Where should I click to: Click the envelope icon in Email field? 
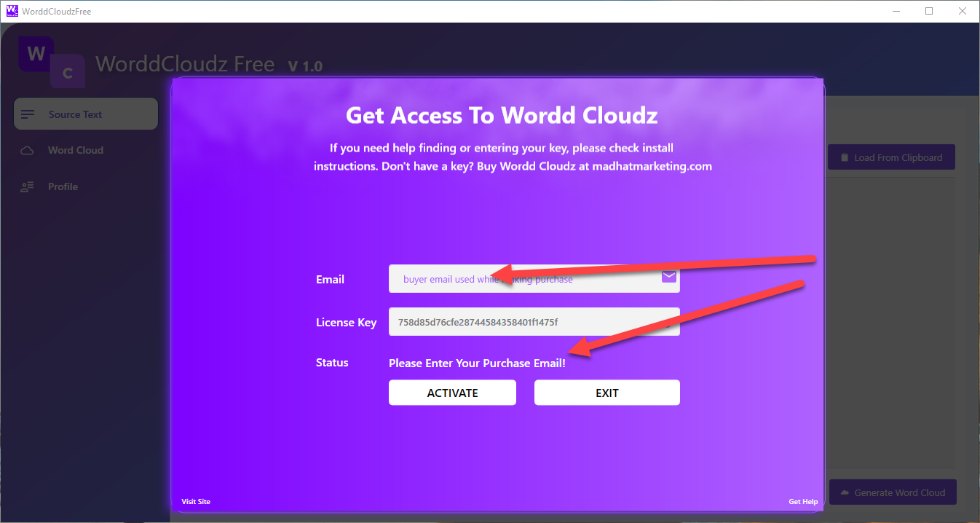[668, 278]
